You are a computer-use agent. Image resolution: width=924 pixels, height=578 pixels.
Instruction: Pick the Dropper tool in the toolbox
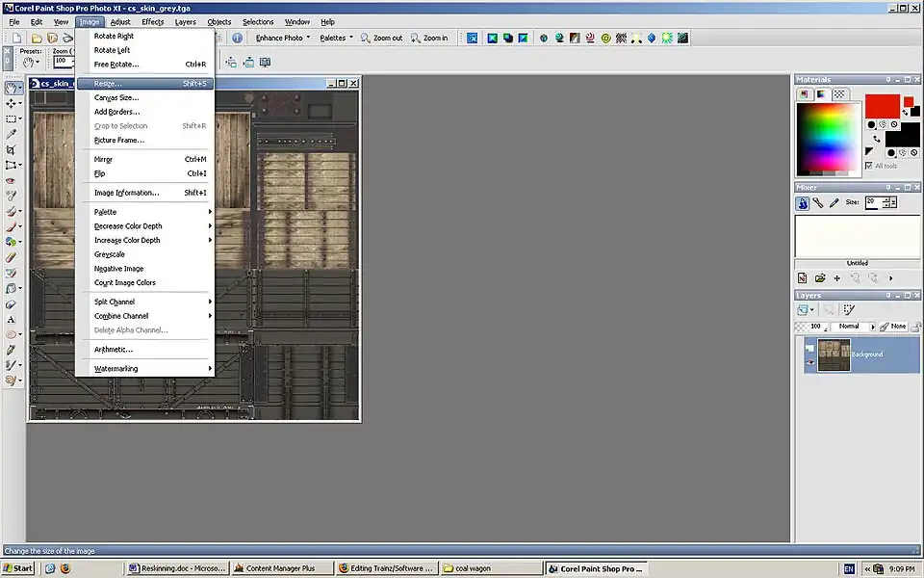(x=12, y=134)
